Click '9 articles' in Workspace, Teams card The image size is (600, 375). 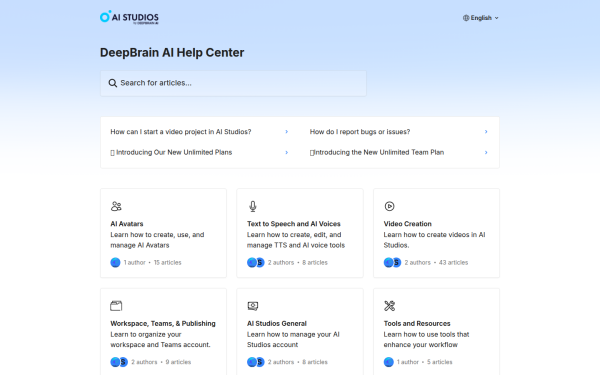pyautogui.click(x=178, y=362)
